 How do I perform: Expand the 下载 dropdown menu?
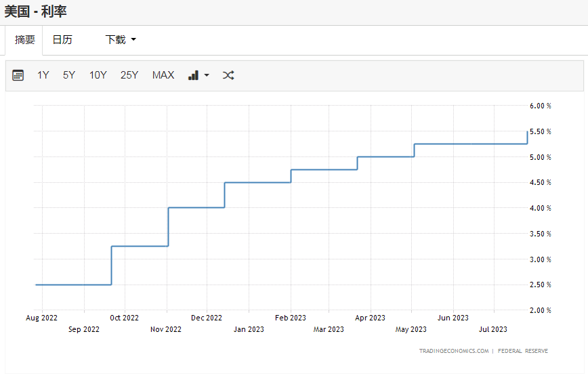pyautogui.click(x=121, y=40)
